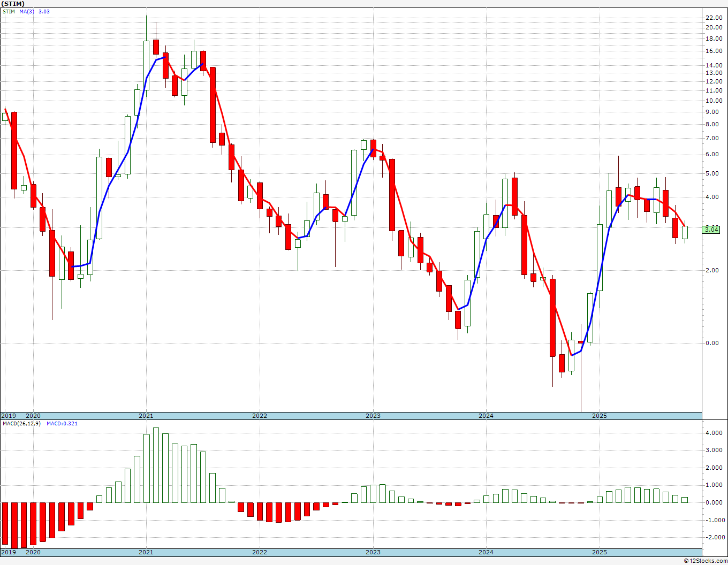Screen dimensions: 728x565
Task: Select the 20.00 price axis label
Action: (714, 27)
